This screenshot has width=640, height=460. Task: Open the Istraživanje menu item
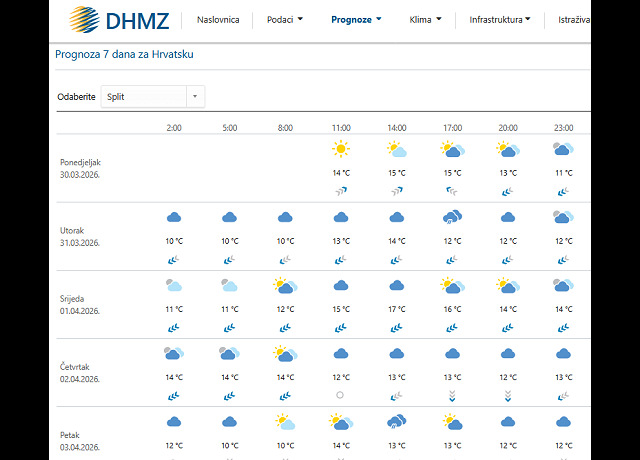pos(574,19)
